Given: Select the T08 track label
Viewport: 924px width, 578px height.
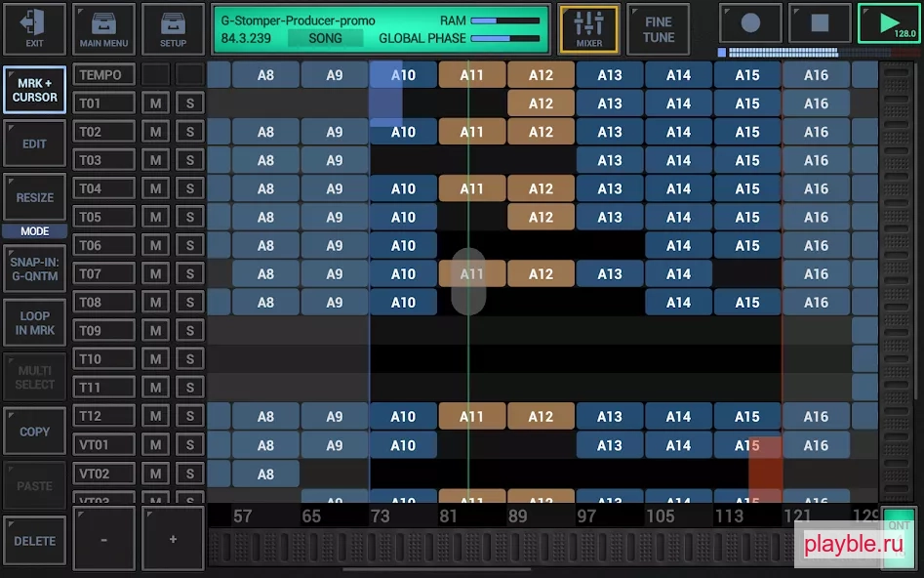Looking at the screenshot, I should click(103, 302).
